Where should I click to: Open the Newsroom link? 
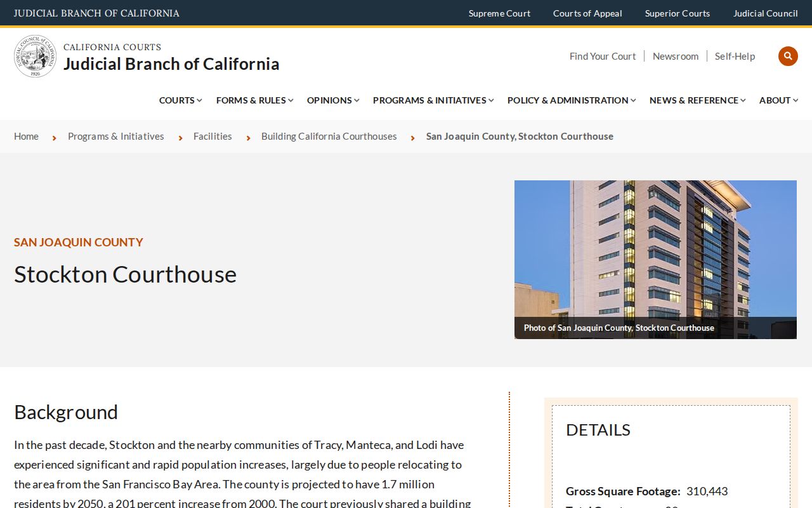(x=676, y=57)
